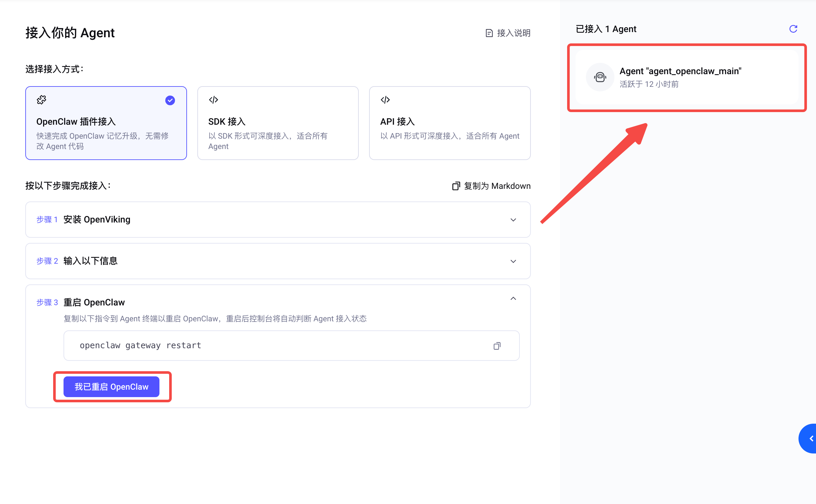Click the 步骤 2 label
Image resolution: width=816 pixels, height=504 pixels.
click(47, 261)
